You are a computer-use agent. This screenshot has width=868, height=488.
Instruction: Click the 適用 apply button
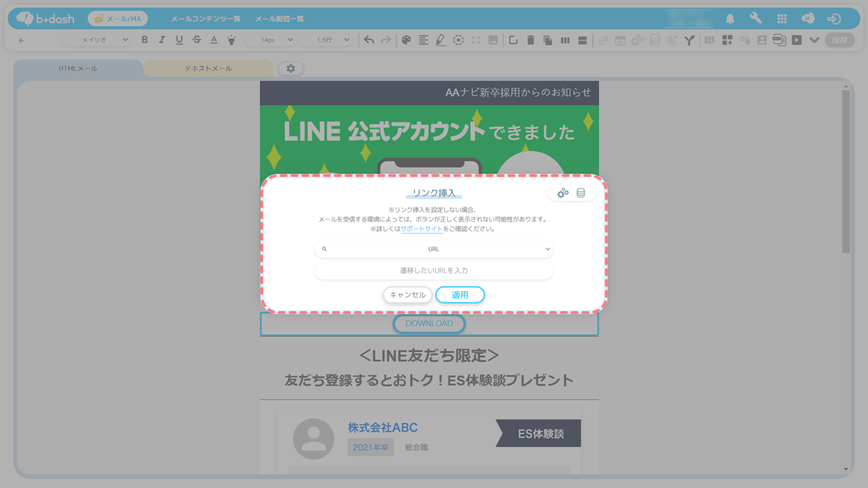coord(460,295)
